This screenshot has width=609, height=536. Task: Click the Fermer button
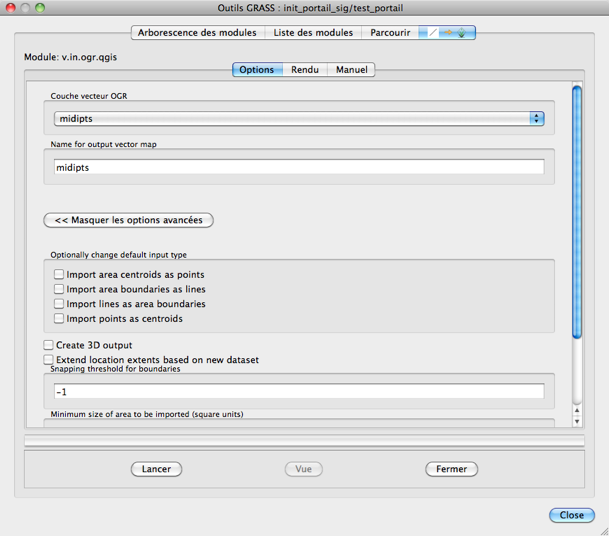point(451,469)
